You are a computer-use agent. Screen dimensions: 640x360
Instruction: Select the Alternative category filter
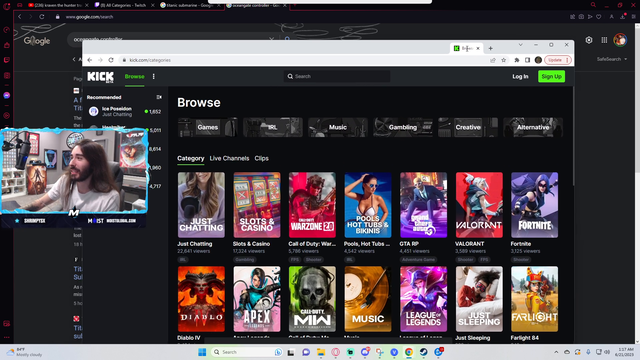tap(533, 127)
